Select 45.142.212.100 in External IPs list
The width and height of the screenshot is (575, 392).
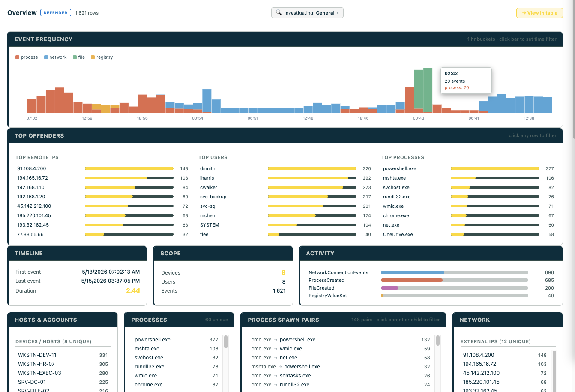pyautogui.click(x=505, y=373)
